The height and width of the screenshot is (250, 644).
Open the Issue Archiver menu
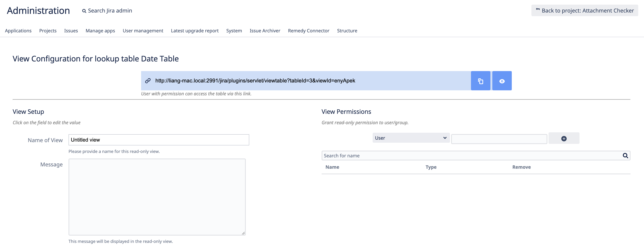pos(265,31)
